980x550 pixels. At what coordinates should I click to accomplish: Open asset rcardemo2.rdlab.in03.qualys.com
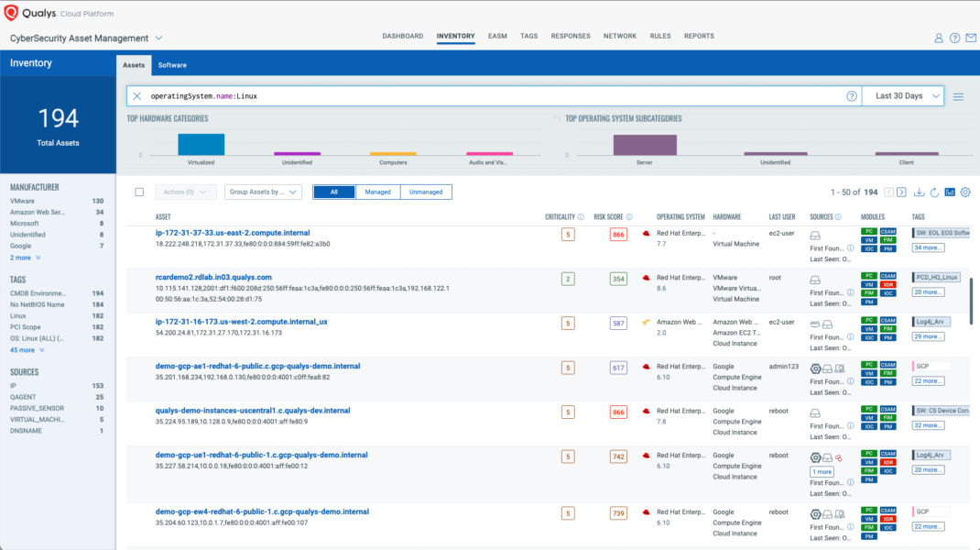click(213, 277)
